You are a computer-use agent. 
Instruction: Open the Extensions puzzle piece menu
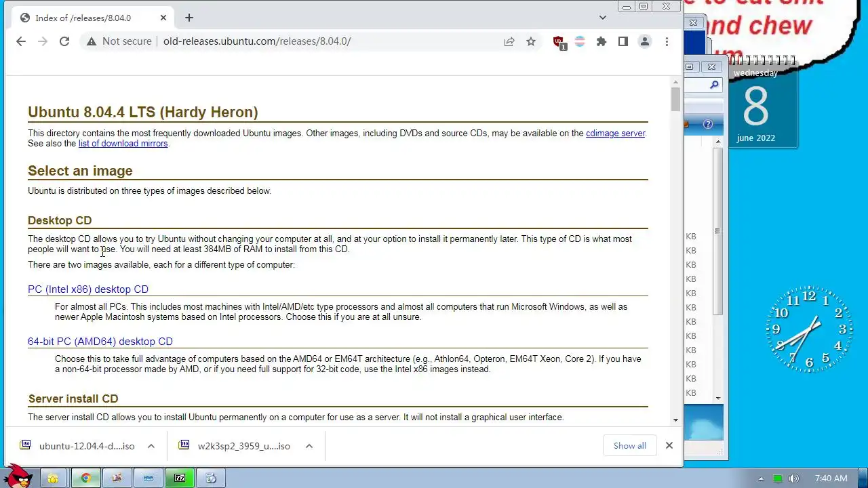(601, 41)
